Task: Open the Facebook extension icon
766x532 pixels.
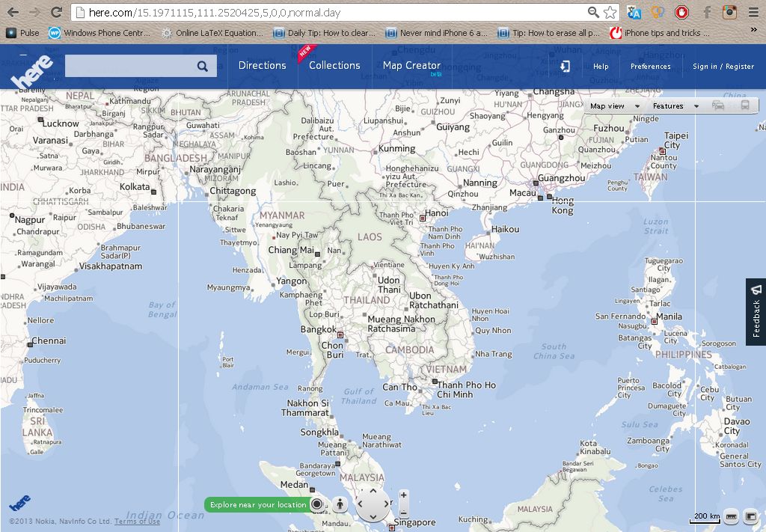Action: (706, 12)
